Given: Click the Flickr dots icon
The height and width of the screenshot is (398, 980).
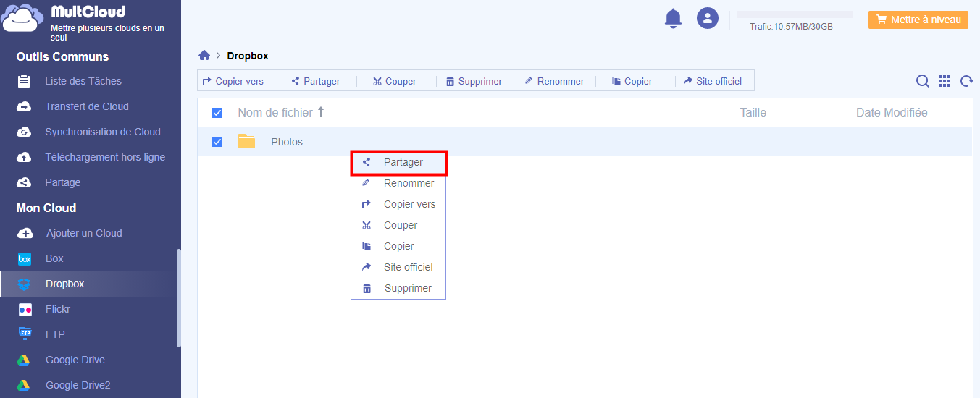Looking at the screenshot, I should [x=25, y=309].
